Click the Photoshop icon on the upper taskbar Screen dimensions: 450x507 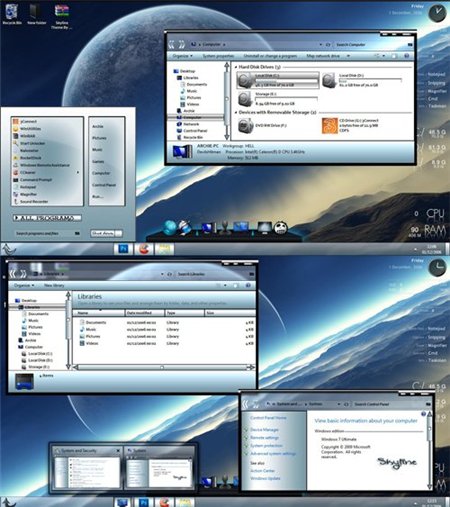tap(123, 249)
